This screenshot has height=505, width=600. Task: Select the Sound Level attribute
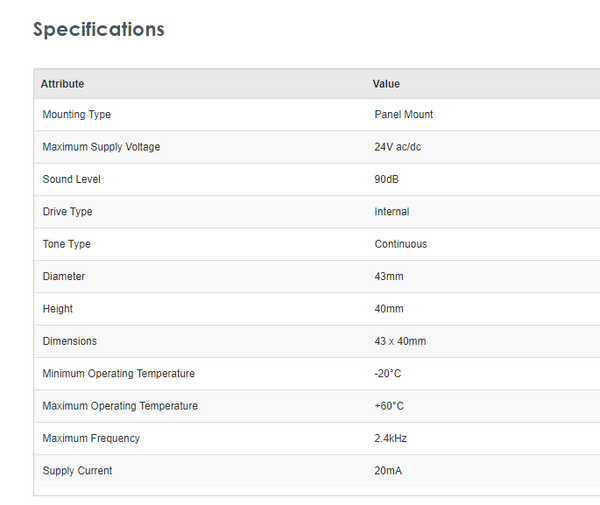[x=71, y=179]
